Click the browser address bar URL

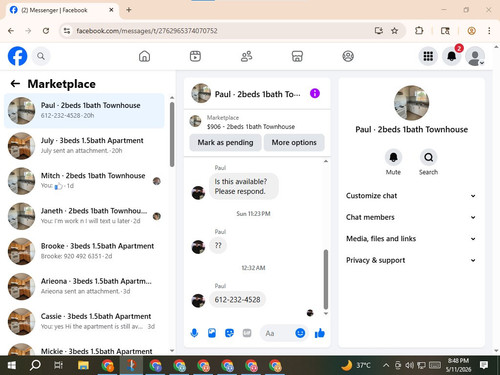(147, 31)
